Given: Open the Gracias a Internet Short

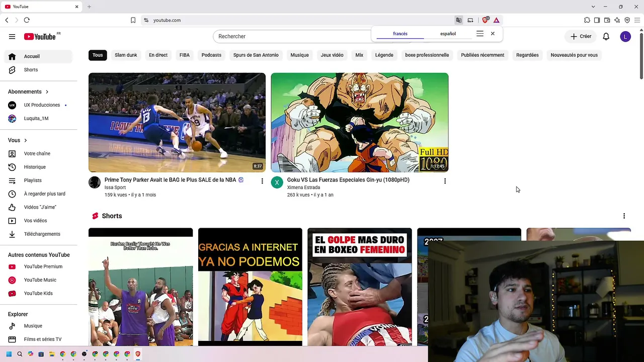Looking at the screenshot, I should coord(250,287).
